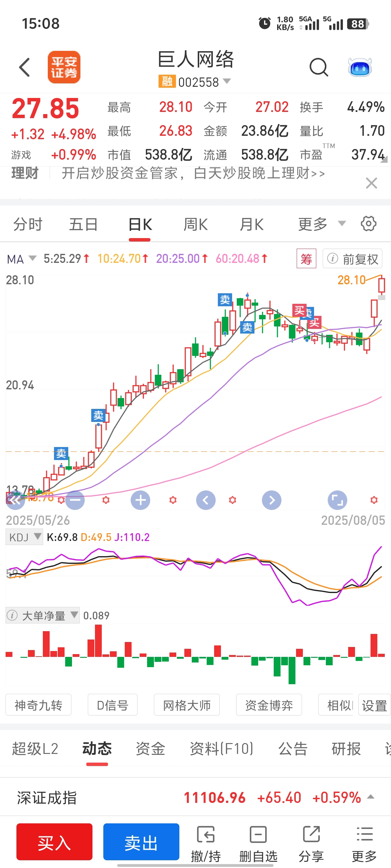The height and width of the screenshot is (868, 391).
Task: Tap the 深证成指 index name
Action: 47,798
